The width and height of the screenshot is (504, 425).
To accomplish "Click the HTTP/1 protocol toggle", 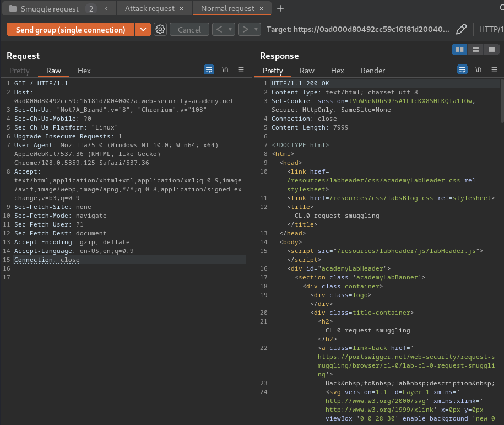I will [491, 29].
